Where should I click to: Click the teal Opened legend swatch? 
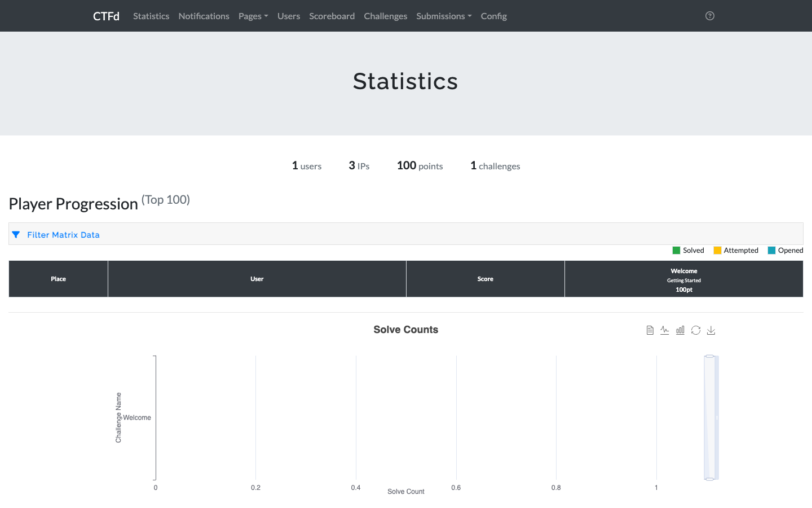pyautogui.click(x=771, y=251)
